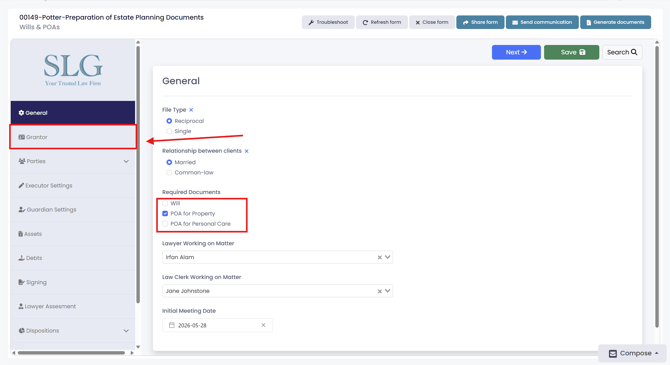Select Reciprocal file type
This screenshot has height=365, width=670.
[x=169, y=121]
